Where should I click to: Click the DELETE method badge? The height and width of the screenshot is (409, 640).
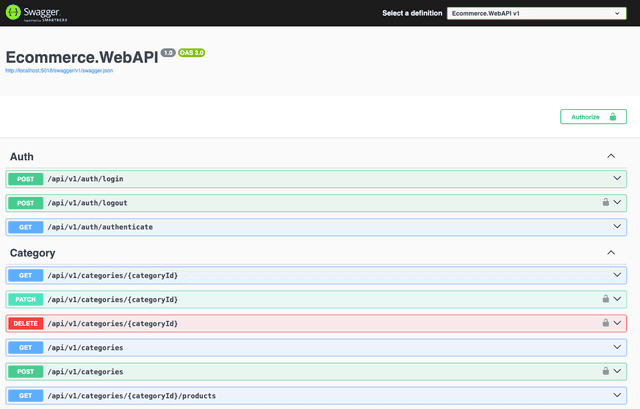(26, 323)
